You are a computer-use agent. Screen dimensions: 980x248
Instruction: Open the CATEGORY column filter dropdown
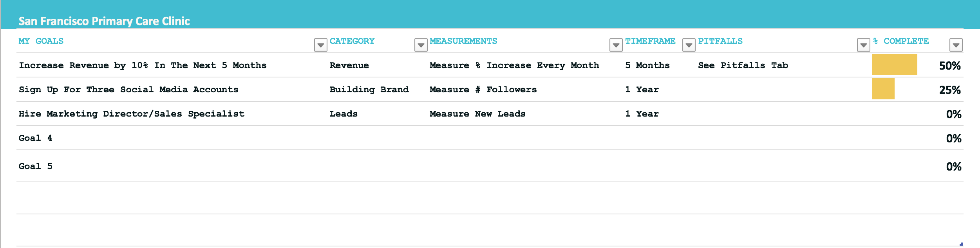point(421,45)
